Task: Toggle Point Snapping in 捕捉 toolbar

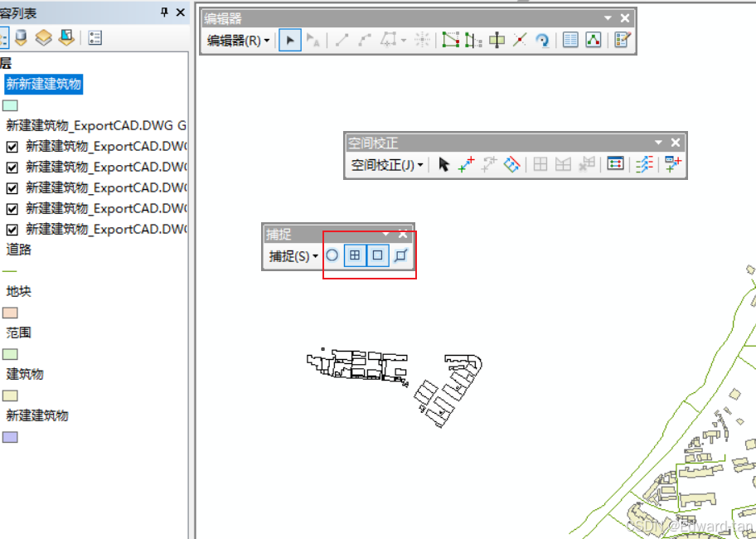Action: click(332, 255)
